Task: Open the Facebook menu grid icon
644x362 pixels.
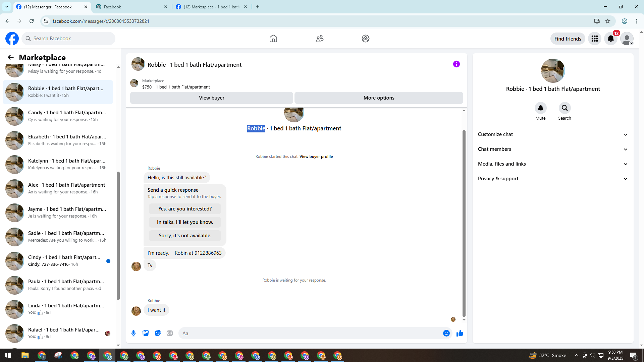Action: tap(595, 39)
